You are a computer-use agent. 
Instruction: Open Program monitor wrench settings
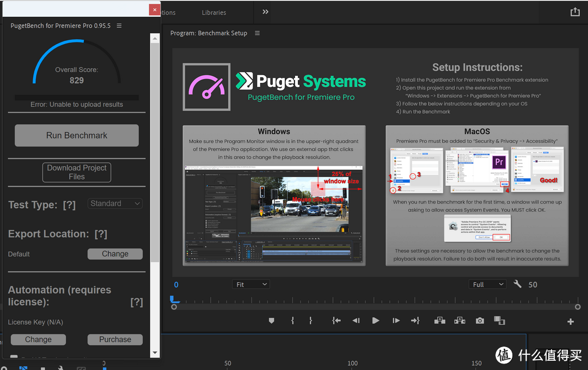[518, 284]
